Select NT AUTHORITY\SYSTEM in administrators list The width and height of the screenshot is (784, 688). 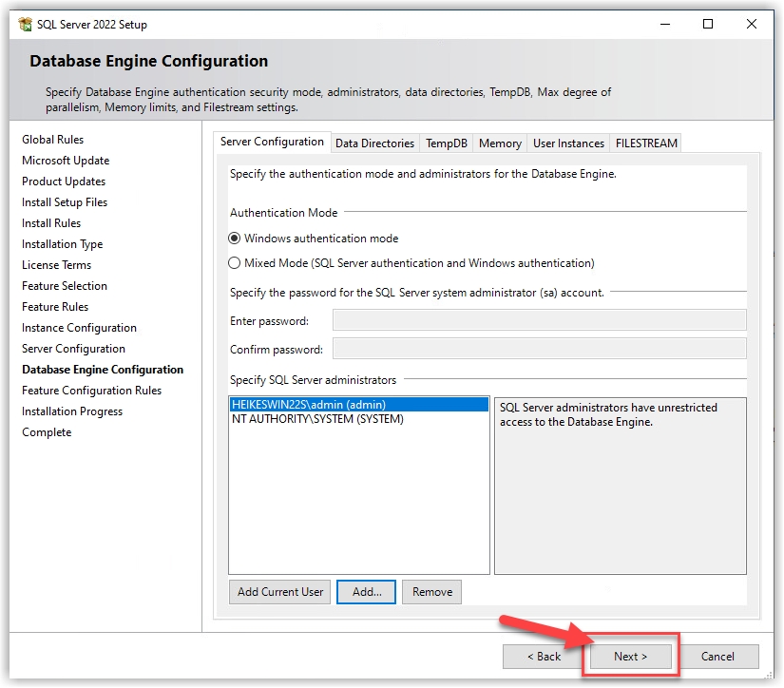317,419
